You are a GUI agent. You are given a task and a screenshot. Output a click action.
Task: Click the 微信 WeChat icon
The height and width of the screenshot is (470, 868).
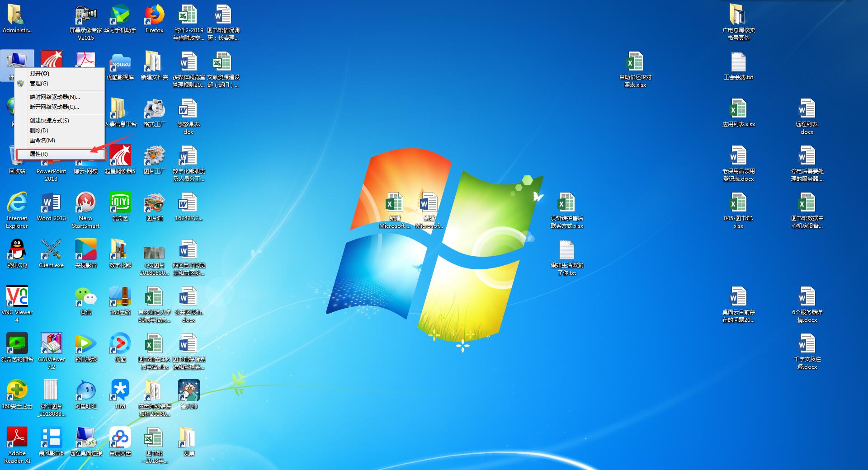[x=86, y=301]
